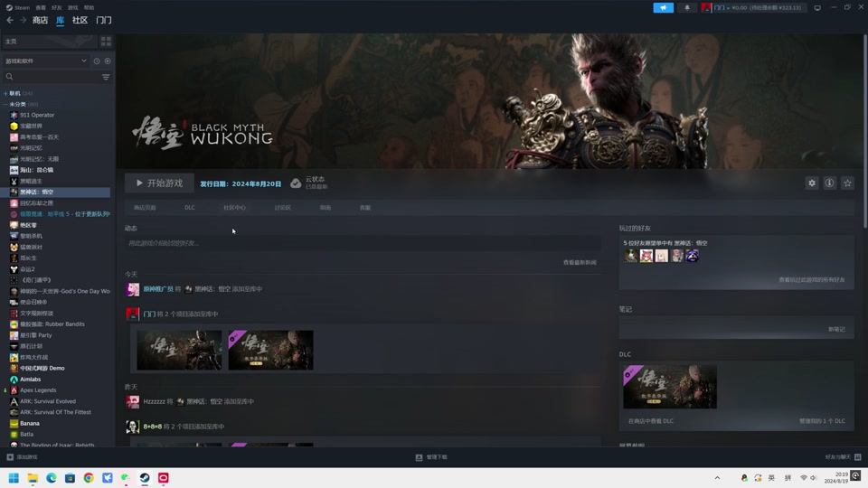Open the notifications bell
The height and width of the screenshot is (488, 868).
(x=687, y=8)
